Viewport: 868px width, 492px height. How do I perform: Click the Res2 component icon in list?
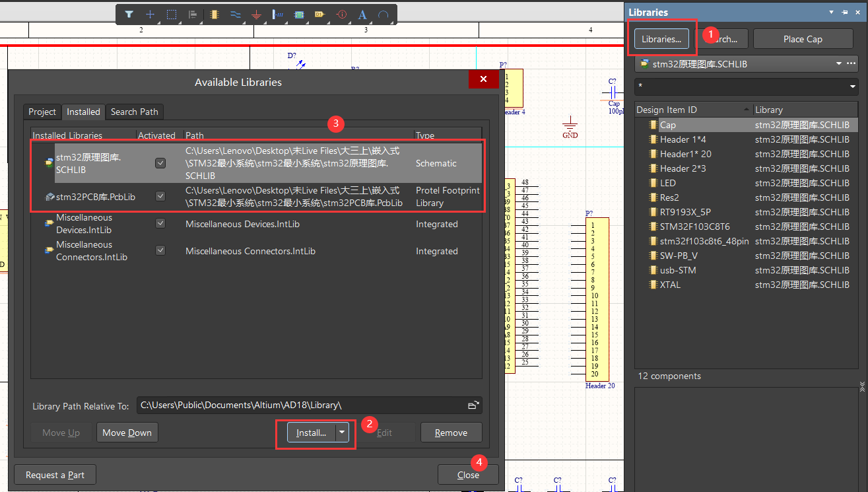[653, 197]
